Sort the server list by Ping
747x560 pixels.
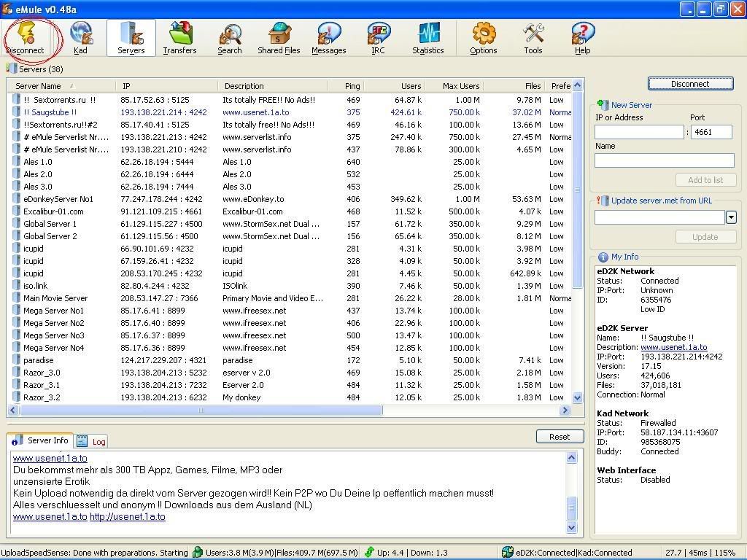coord(352,86)
